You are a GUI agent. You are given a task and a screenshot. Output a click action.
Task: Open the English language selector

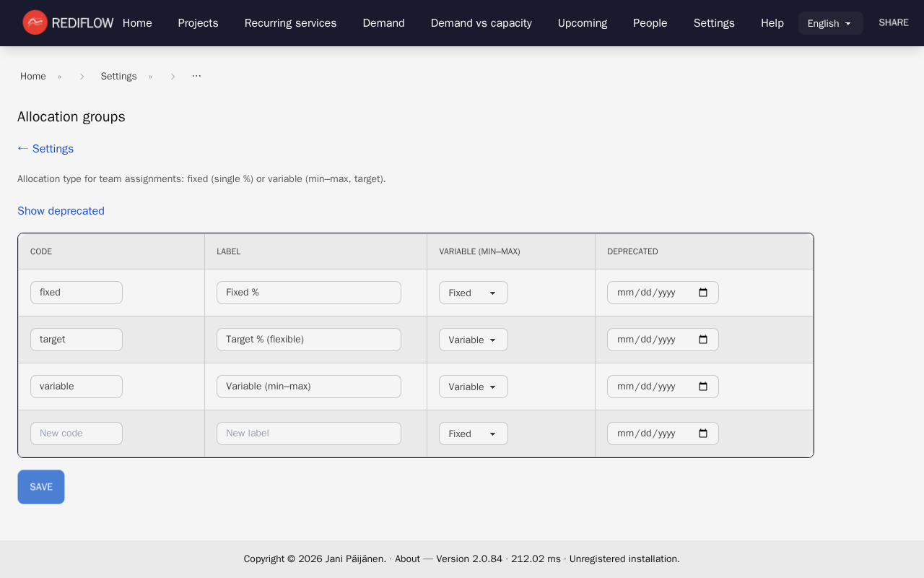(830, 22)
